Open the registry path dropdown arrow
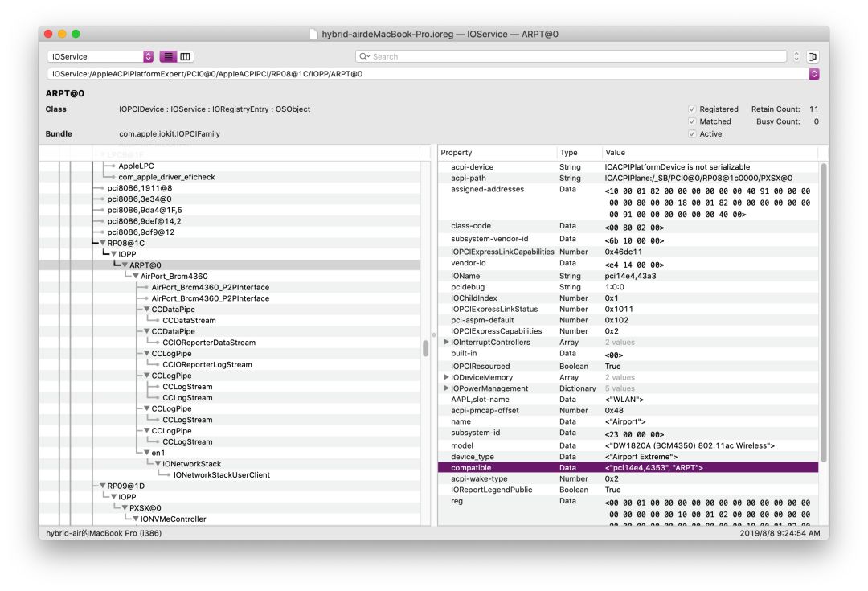868x591 pixels. tap(814, 74)
